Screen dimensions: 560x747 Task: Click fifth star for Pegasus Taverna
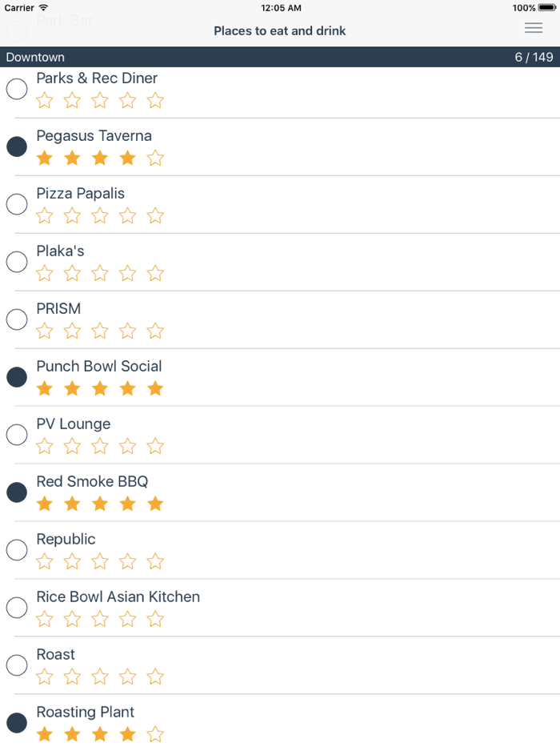(x=155, y=159)
